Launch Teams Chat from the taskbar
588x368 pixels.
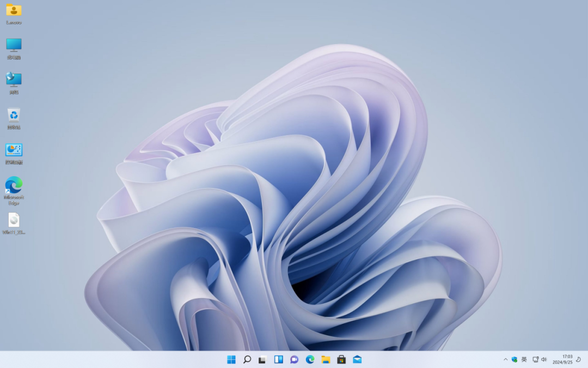click(x=295, y=360)
